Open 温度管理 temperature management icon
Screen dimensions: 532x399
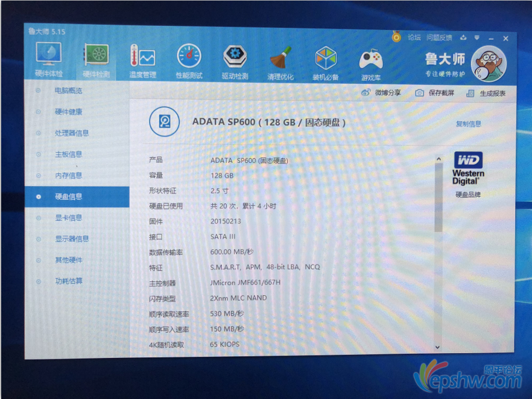(x=142, y=56)
